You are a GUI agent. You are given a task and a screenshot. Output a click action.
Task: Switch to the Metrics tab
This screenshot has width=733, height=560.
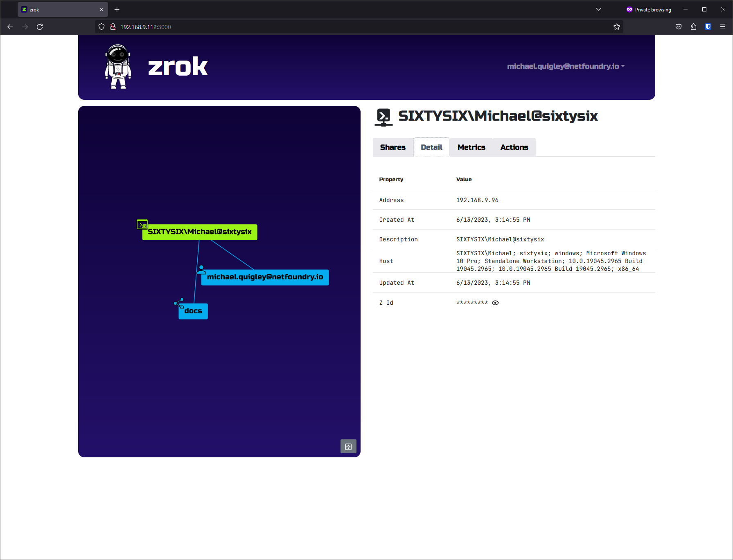click(471, 147)
